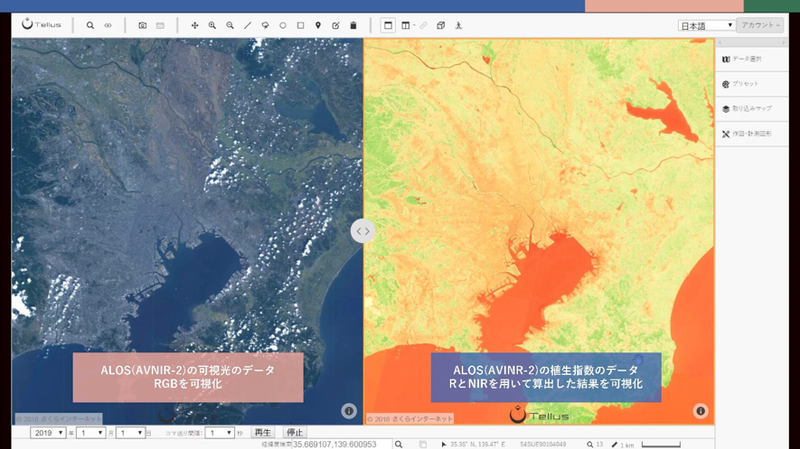Select the pan move tool
This screenshot has width=800, height=449.
(195, 26)
